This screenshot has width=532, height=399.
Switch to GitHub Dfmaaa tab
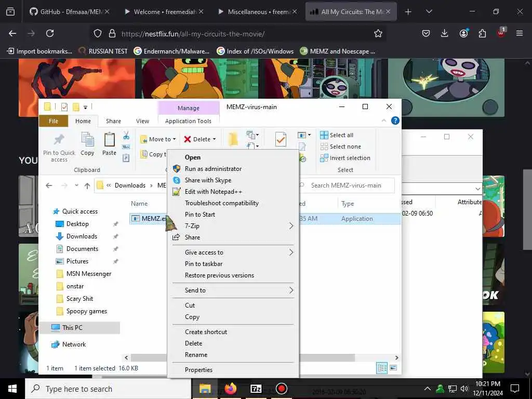(70, 11)
